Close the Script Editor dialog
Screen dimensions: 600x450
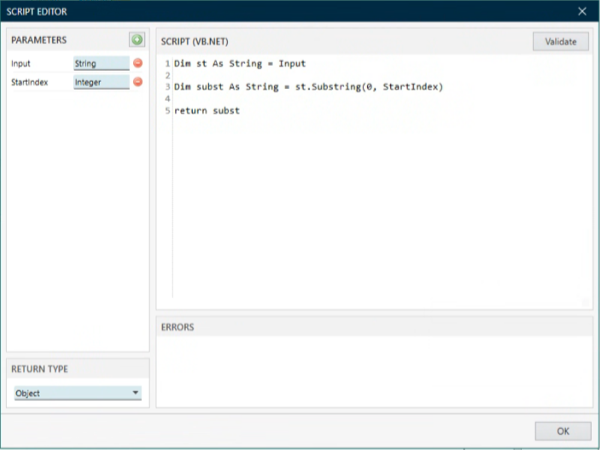(x=582, y=11)
